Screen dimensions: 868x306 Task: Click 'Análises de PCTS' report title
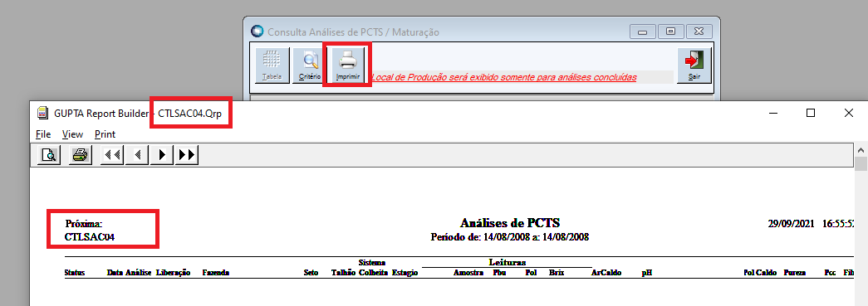point(510,222)
